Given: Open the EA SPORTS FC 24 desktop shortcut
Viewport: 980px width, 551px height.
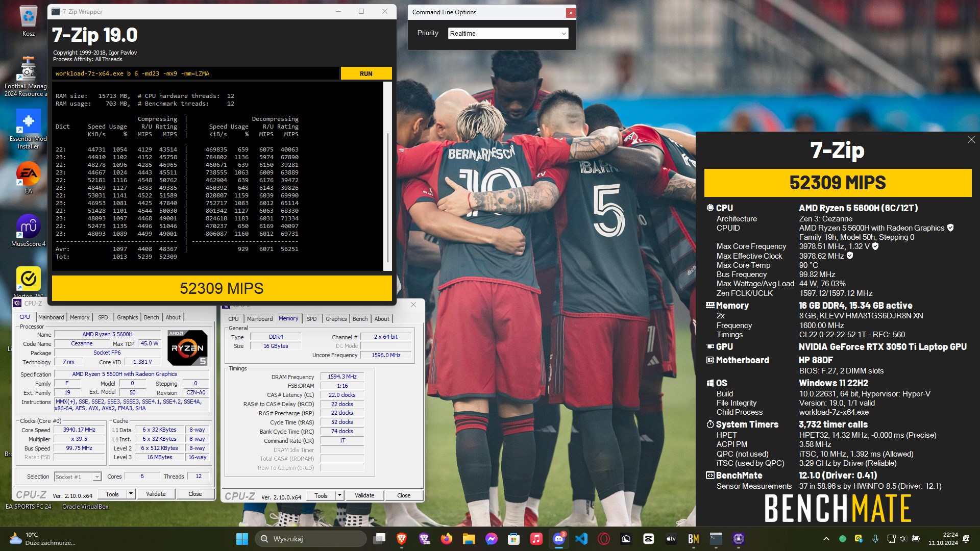Looking at the screenshot, I should [x=28, y=507].
